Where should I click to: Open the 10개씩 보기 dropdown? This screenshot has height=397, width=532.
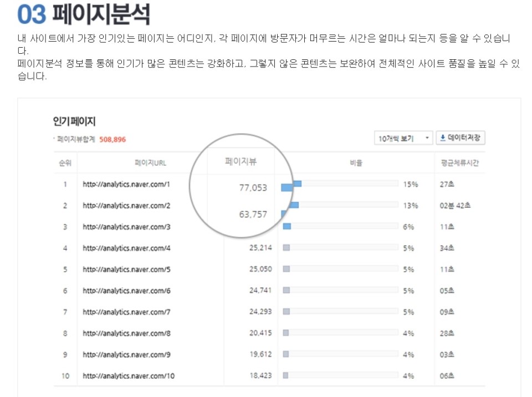pos(403,138)
